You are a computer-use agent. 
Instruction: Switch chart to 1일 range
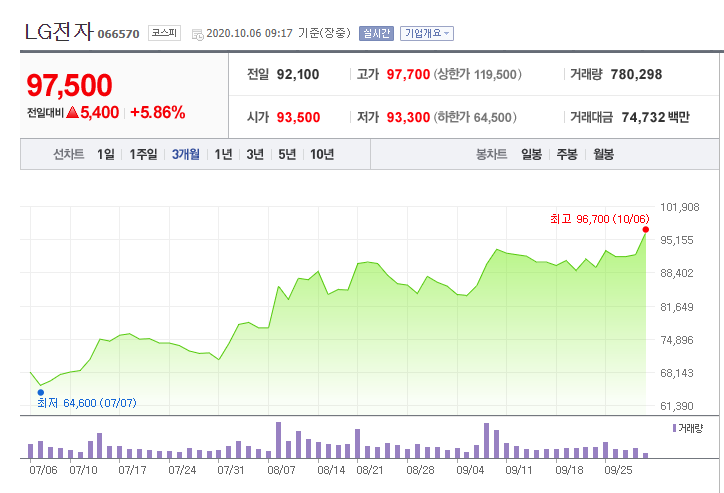pyautogui.click(x=105, y=155)
